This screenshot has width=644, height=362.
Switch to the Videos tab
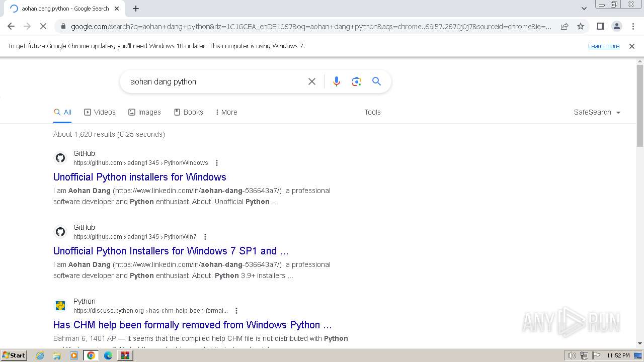pos(100,112)
